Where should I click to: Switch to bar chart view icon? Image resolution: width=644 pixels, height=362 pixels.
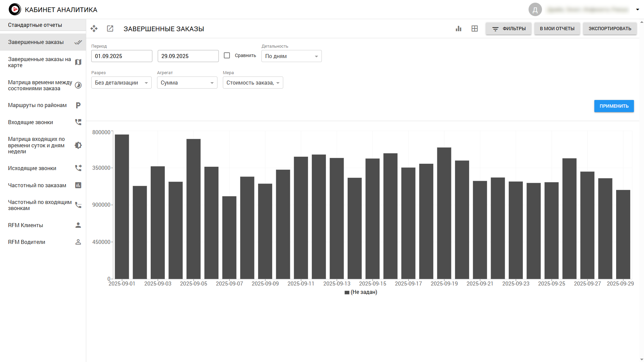pos(458,29)
